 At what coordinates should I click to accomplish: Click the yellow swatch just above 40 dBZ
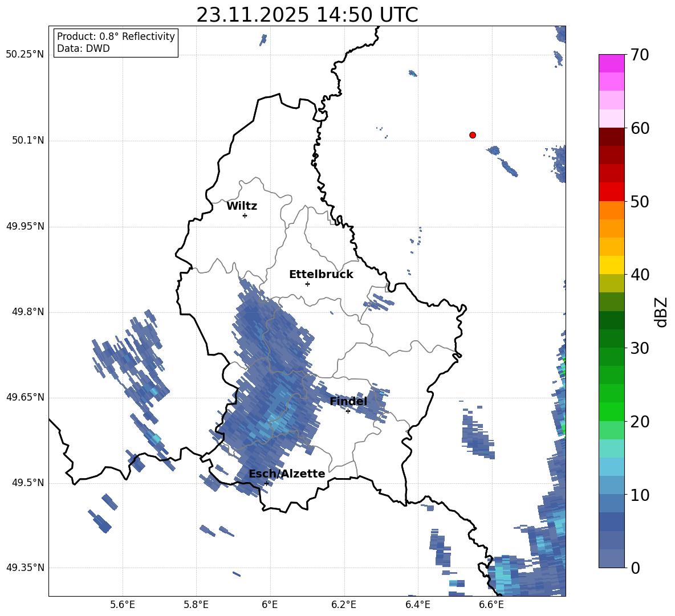pos(611,265)
